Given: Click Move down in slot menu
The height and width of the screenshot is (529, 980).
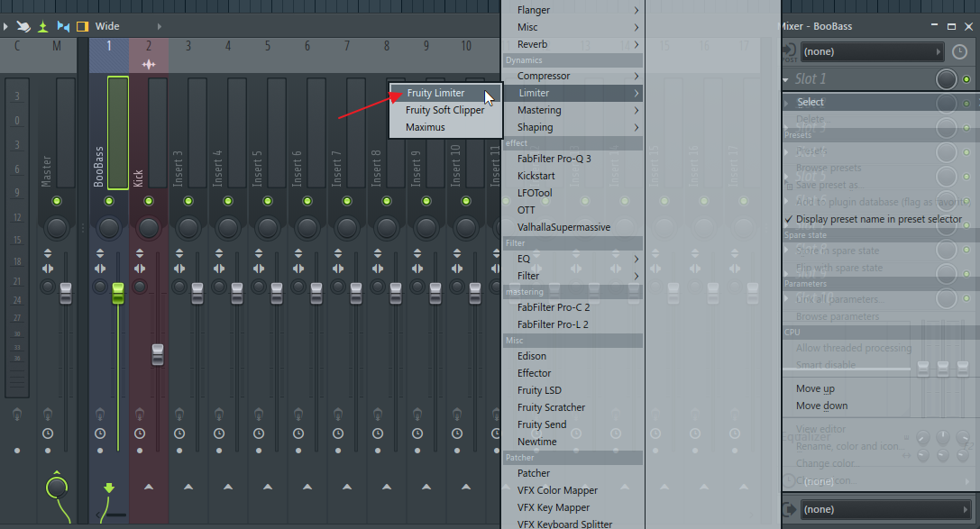Looking at the screenshot, I should (x=822, y=406).
